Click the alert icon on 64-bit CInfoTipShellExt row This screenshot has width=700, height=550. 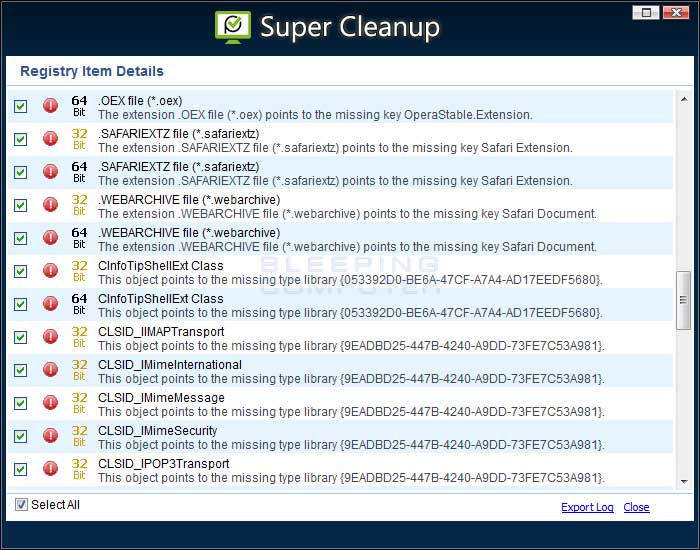coord(50,304)
